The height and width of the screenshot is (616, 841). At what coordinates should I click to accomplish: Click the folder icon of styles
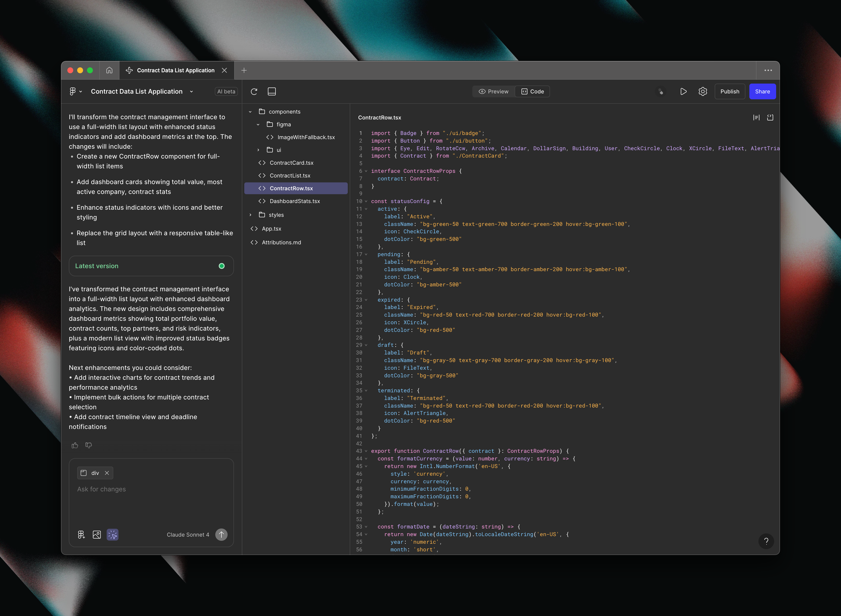coord(262,215)
